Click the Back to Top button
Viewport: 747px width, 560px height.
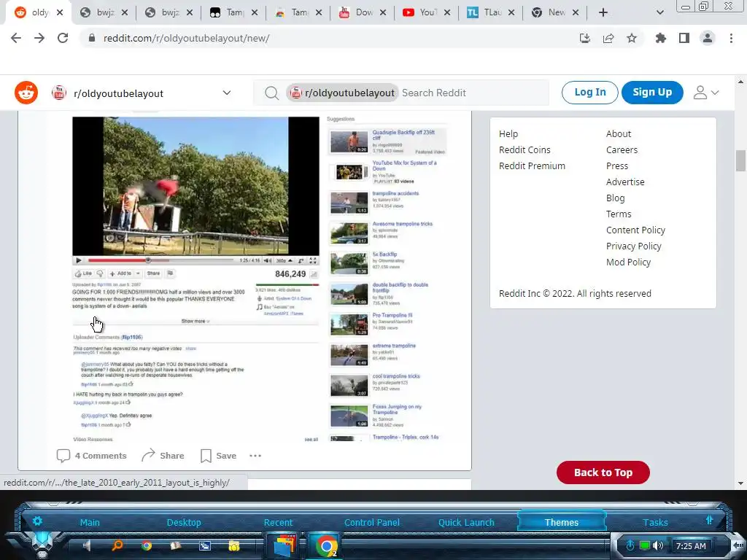click(x=603, y=472)
